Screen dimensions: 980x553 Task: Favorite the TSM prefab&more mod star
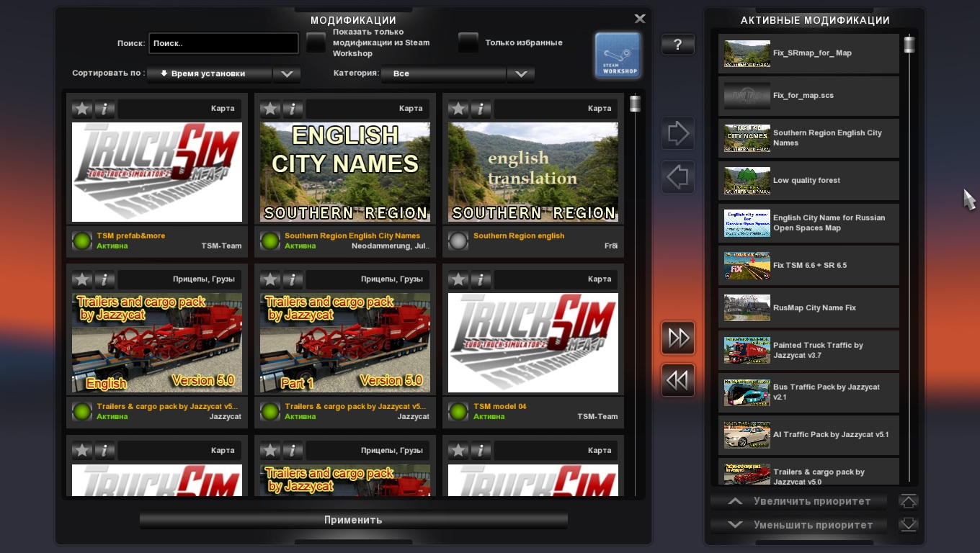coord(82,109)
